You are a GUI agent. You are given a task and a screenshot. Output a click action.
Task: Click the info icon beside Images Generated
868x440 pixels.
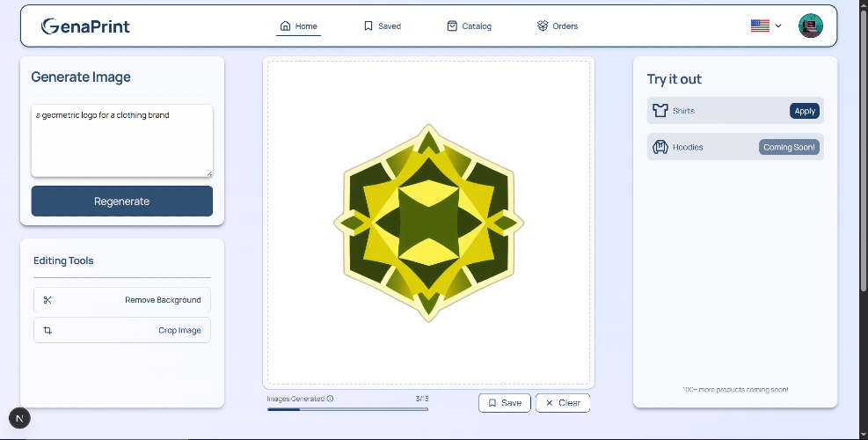point(330,399)
